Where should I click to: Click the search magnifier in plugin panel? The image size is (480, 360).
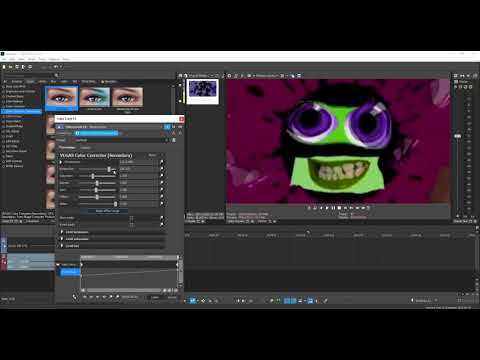[56, 75]
